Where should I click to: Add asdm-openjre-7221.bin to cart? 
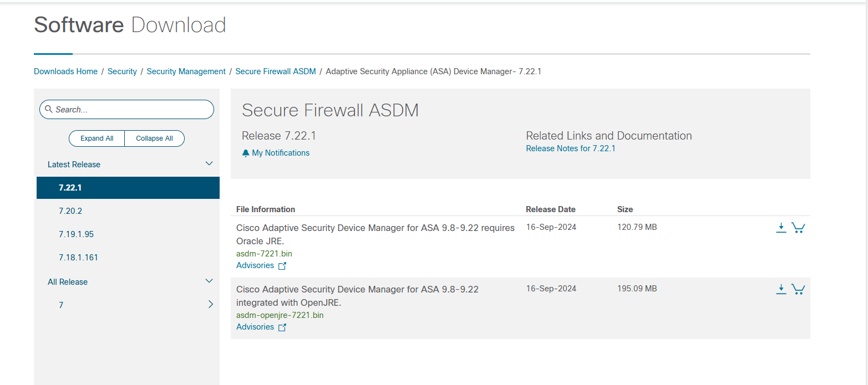[x=798, y=289]
